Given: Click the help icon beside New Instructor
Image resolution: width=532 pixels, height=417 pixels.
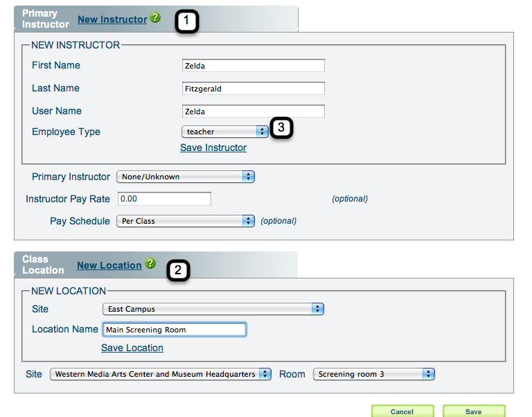Looking at the screenshot, I should [155, 18].
